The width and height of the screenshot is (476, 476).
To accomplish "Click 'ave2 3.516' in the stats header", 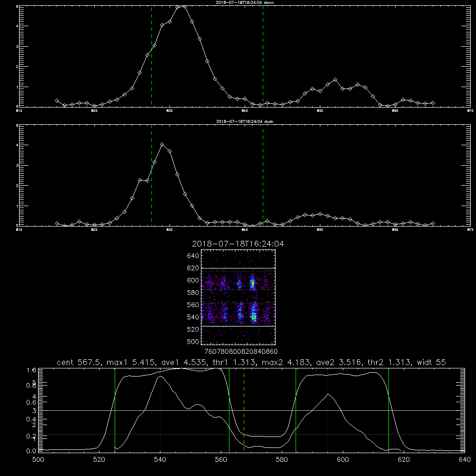I will pyautogui.click(x=339, y=362).
